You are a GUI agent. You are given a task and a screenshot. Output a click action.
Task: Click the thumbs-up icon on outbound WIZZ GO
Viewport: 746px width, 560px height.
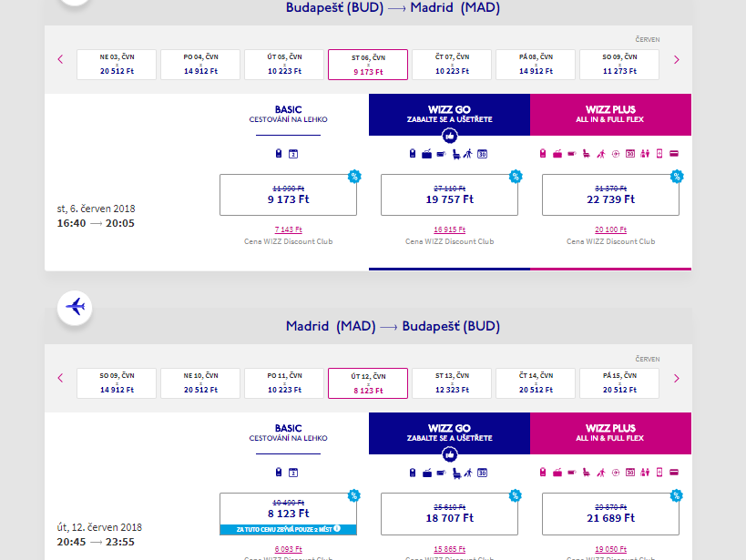(x=449, y=136)
